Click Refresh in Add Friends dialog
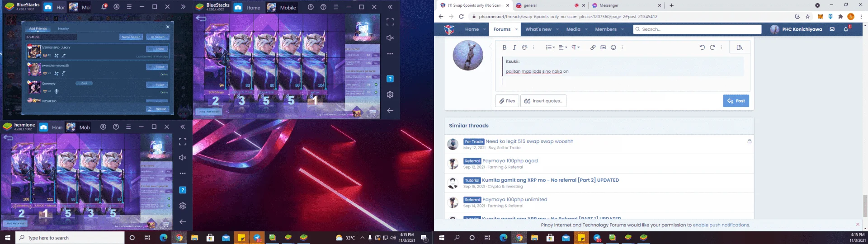The height and width of the screenshot is (244, 868). (x=157, y=109)
